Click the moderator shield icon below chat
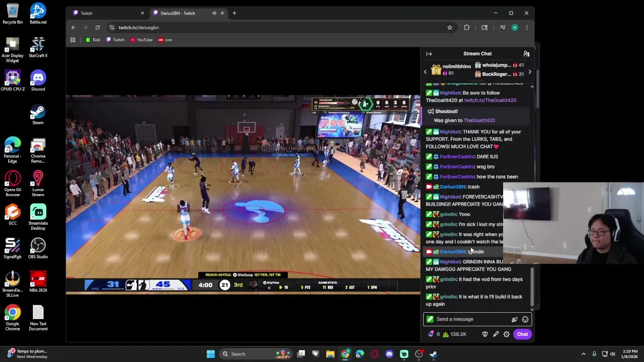The width and height of the screenshot is (644, 362). pos(485,334)
